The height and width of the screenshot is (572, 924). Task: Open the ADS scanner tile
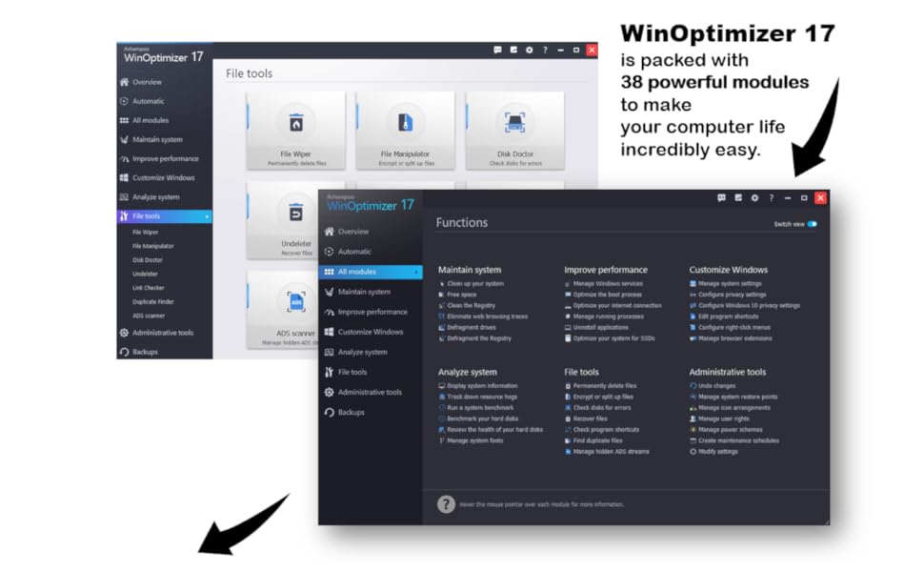(x=283, y=310)
